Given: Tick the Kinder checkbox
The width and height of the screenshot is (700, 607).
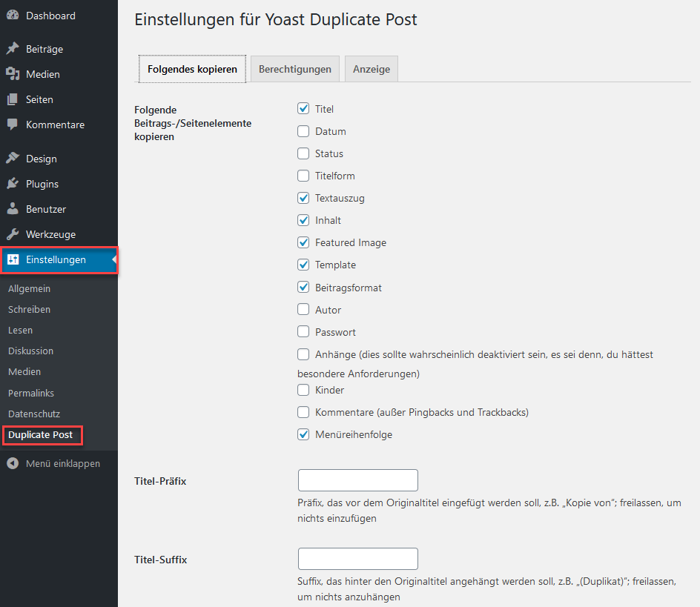Looking at the screenshot, I should (303, 390).
